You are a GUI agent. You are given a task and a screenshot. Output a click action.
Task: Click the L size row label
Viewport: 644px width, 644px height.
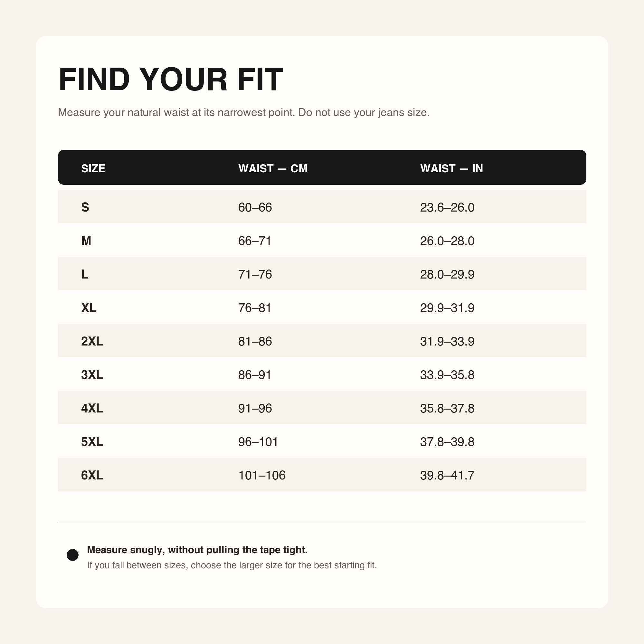coord(85,274)
